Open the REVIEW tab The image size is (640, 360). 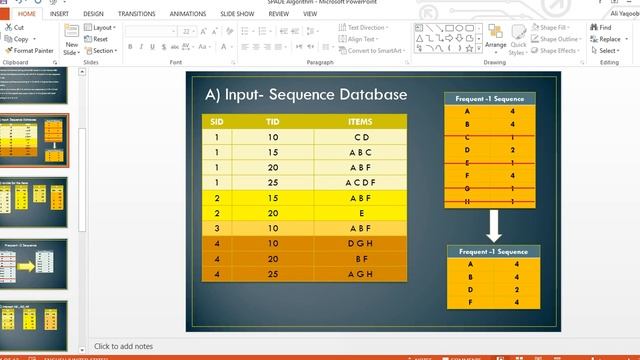279,14
